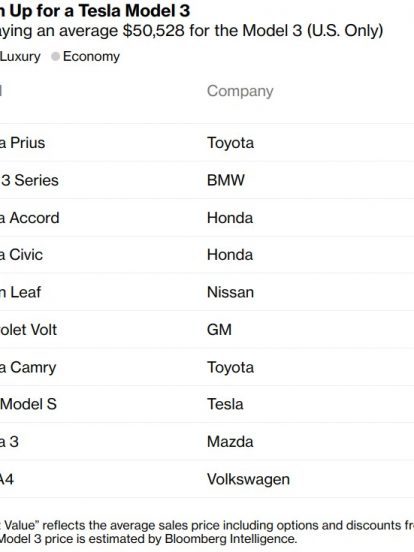Click Toyota in the Camry row
Viewport: 414px width, 552px height.
(x=230, y=368)
